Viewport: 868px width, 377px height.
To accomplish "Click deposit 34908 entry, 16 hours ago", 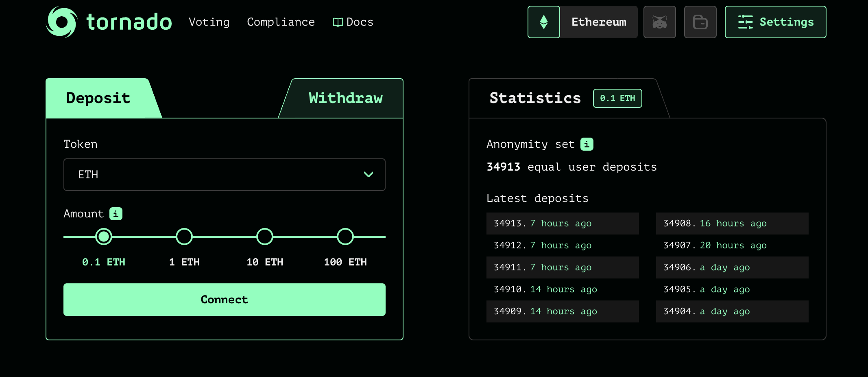I will point(732,224).
